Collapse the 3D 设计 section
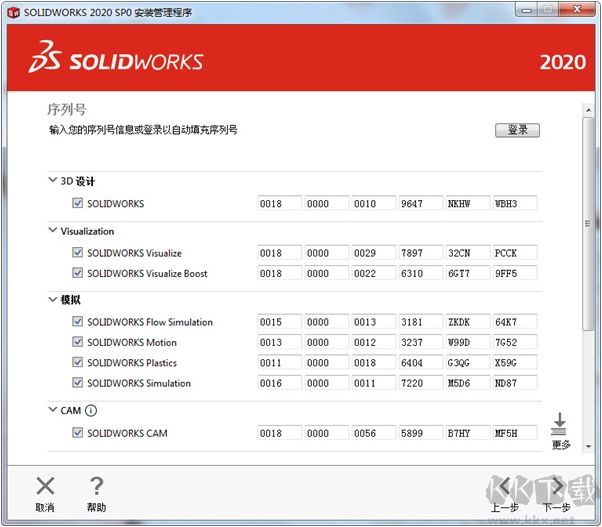The height and width of the screenshot is (527, 602). tap(53, 180)
